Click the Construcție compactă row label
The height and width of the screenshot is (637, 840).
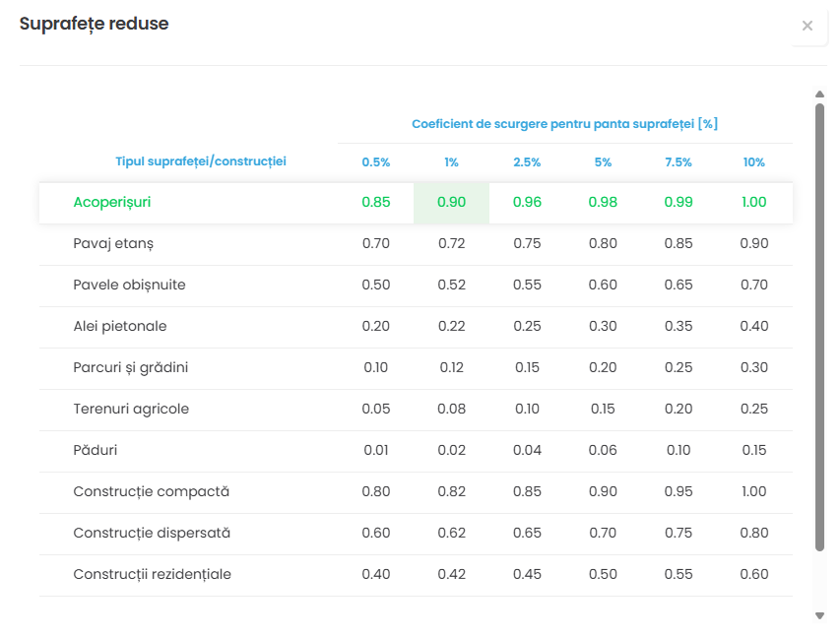(151, 491)
